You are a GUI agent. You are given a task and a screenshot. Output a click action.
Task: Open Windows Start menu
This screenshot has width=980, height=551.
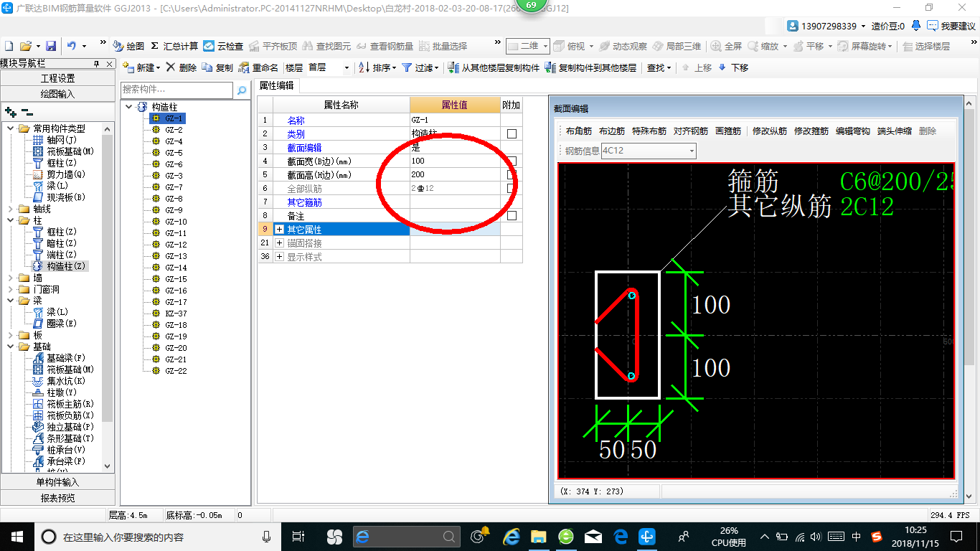[16, 536]
